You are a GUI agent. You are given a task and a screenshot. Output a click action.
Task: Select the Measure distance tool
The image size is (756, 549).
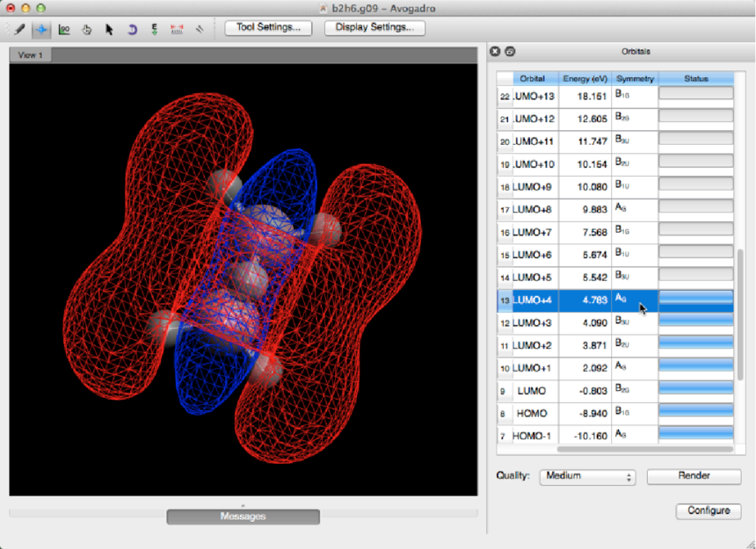click(177, 29)
